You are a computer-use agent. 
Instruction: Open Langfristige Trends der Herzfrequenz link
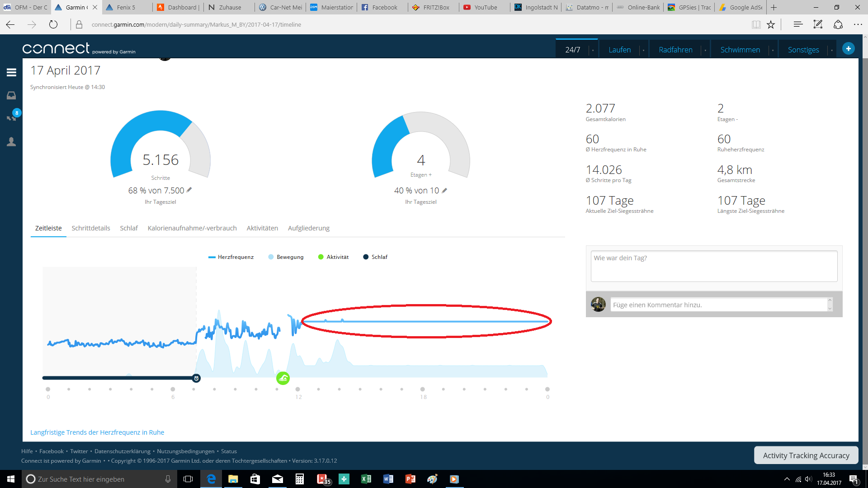[x=97, y=432]
